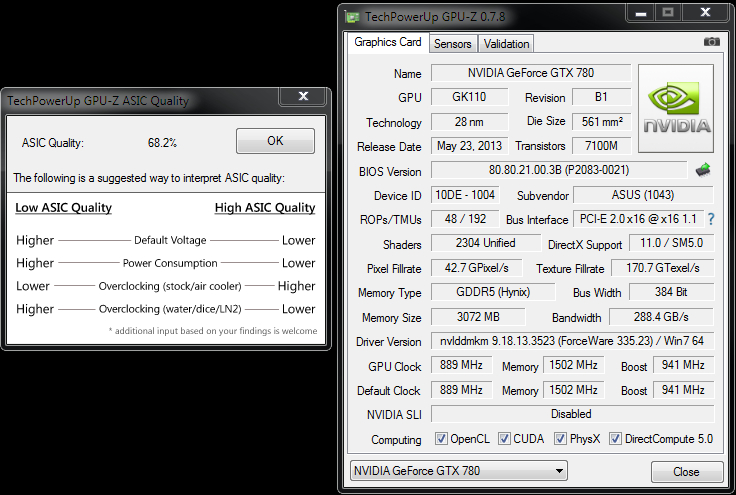The width and height of the screenshot is (736, 495).
Task: Click the Bus Interface field PCI-E 2.0 x16
Action: (638, 219)
